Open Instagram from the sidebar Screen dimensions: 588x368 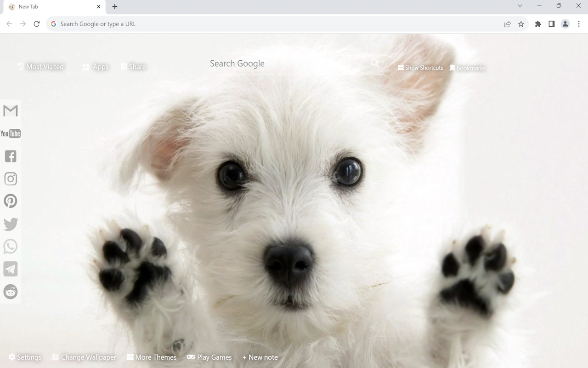click(x=10, y=178)
